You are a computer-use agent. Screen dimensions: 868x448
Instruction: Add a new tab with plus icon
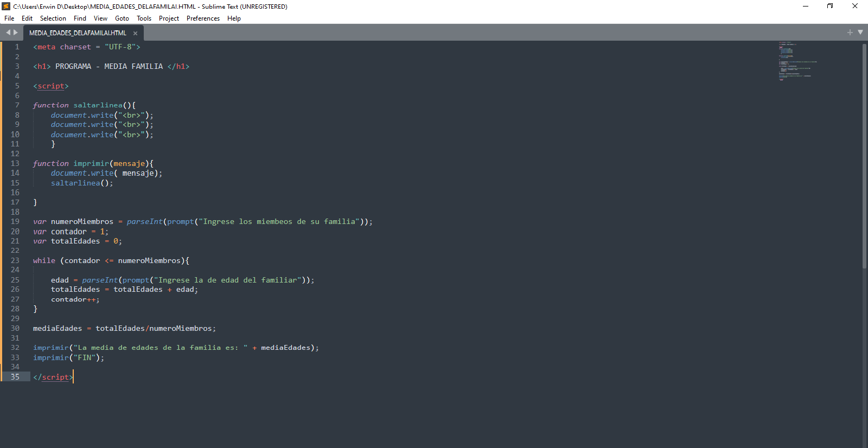click(850, 33)
